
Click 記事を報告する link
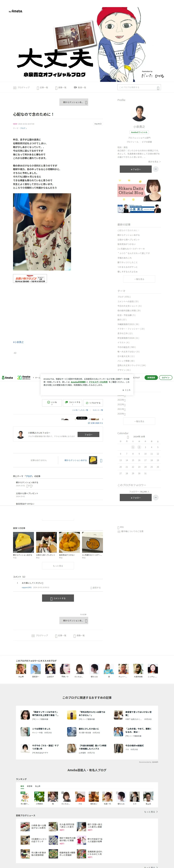click(x=95, y=423)
